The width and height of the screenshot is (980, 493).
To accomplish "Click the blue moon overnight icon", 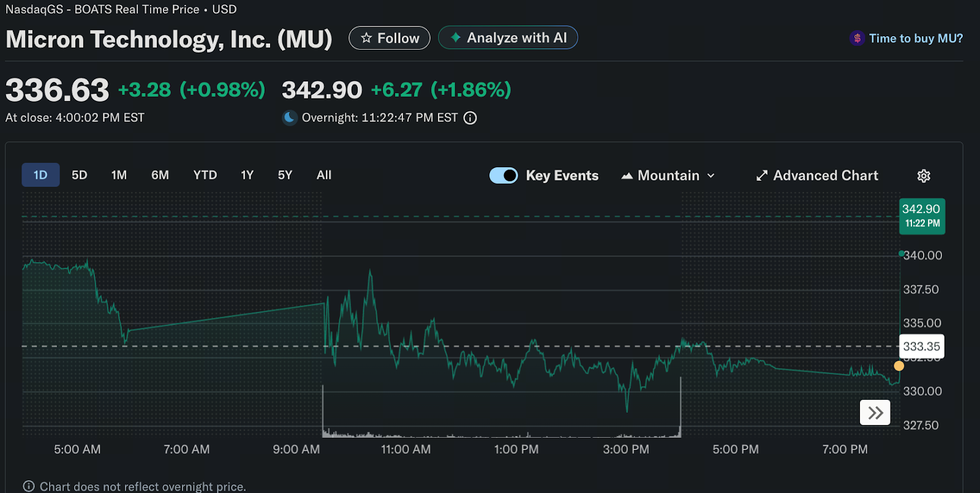I will pos(290,118).
